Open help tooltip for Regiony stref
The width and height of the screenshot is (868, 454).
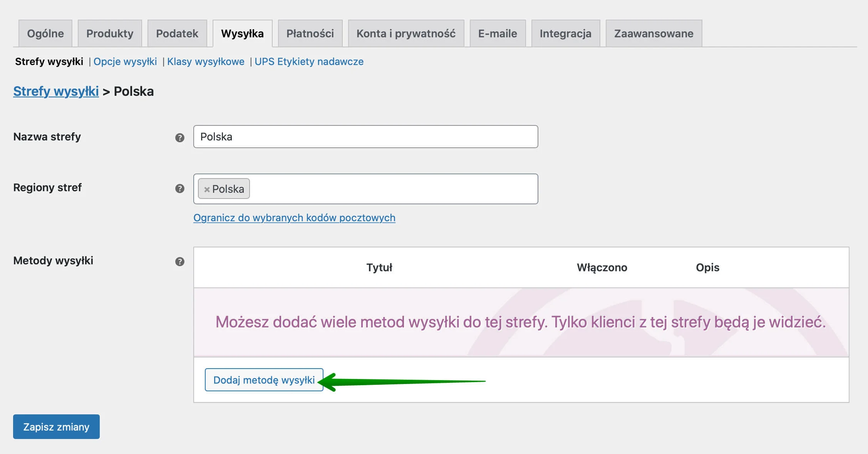(x=179, y=189)
